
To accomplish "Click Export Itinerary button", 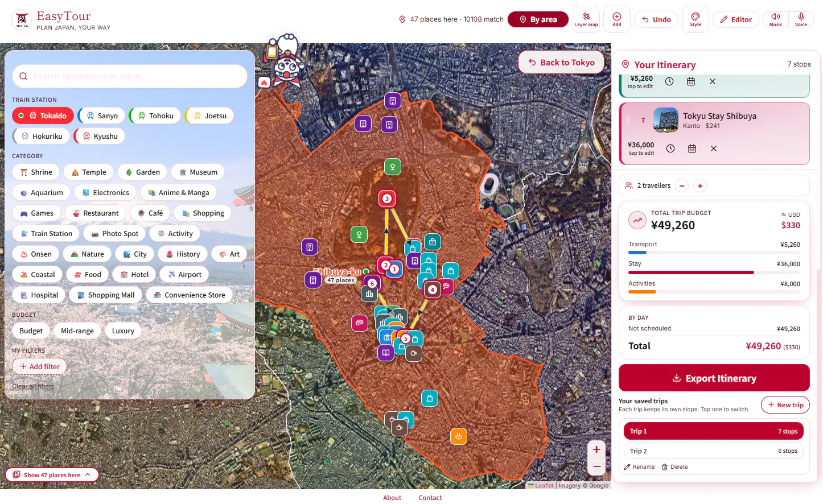I will click(x=714, y=378).
